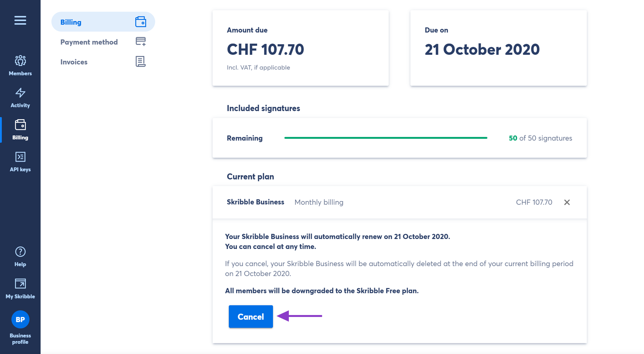This screenshot has height=354, width=644.
Task: Click the Cancel subscription button
Action: pos(251,317)
